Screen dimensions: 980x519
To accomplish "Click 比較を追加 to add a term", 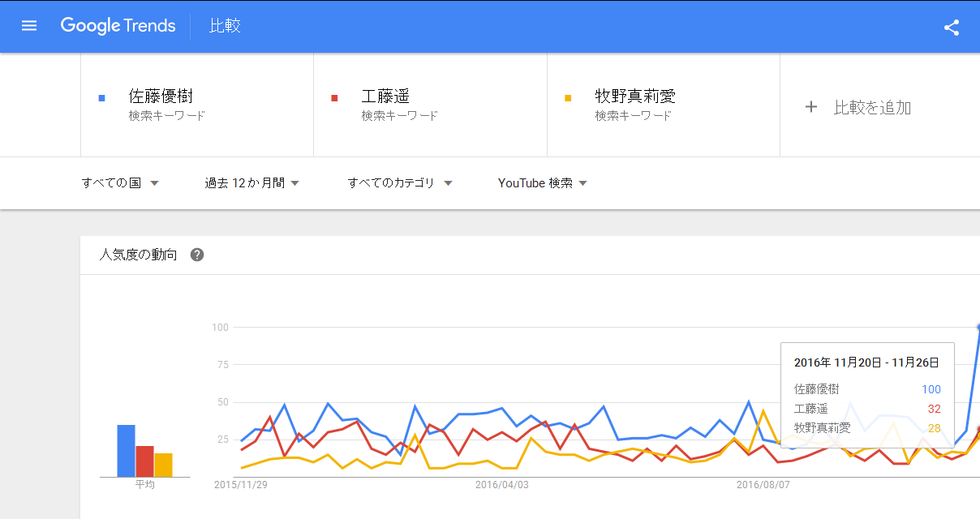I will (872, 107).
